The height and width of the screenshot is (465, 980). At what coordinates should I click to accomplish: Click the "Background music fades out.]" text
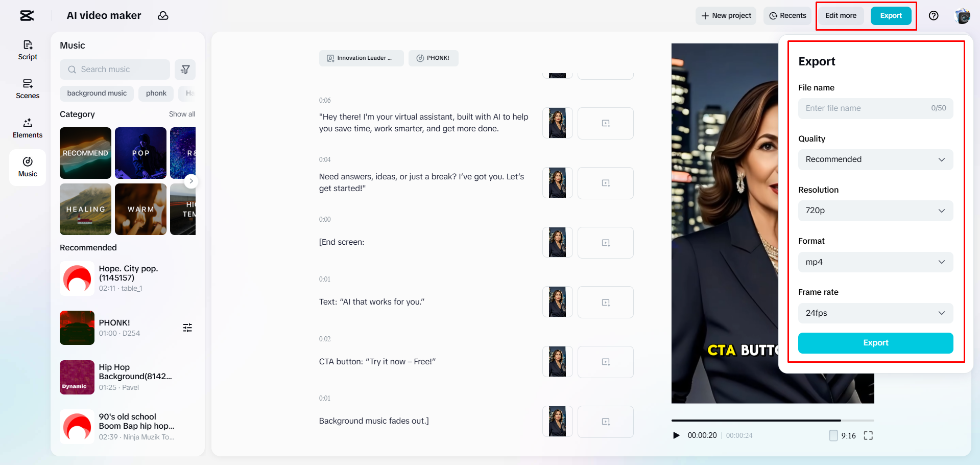(x=374, y=421)
